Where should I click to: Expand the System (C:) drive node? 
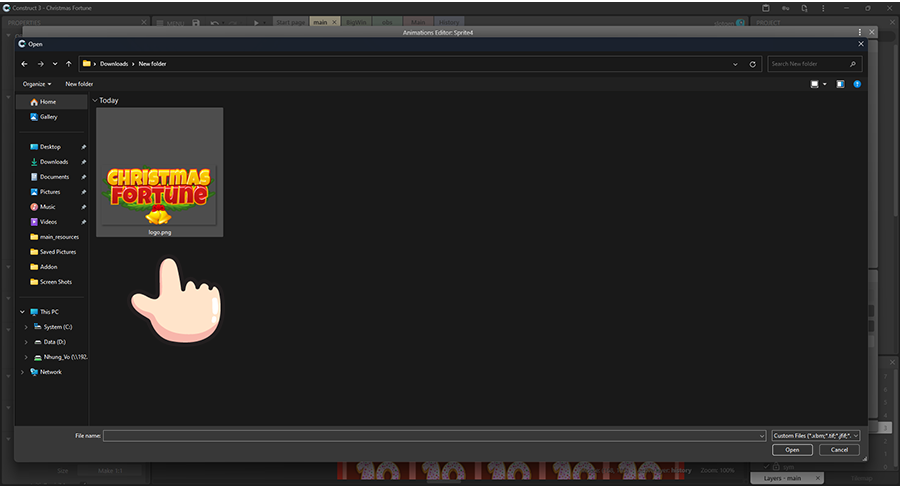[25, 327]
